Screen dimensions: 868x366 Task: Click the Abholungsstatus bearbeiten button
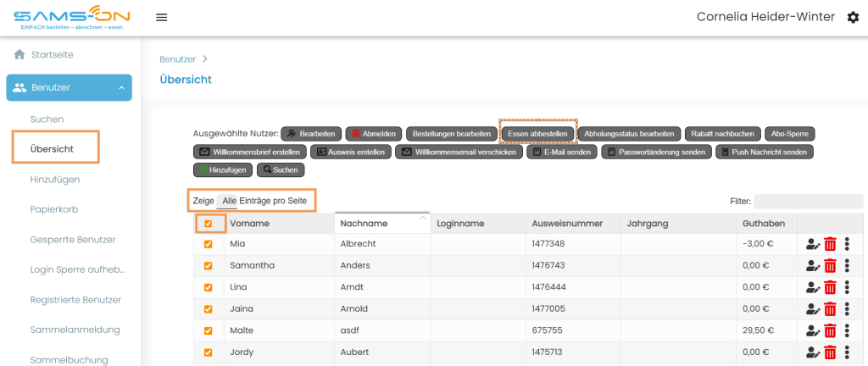coord(630,134)
